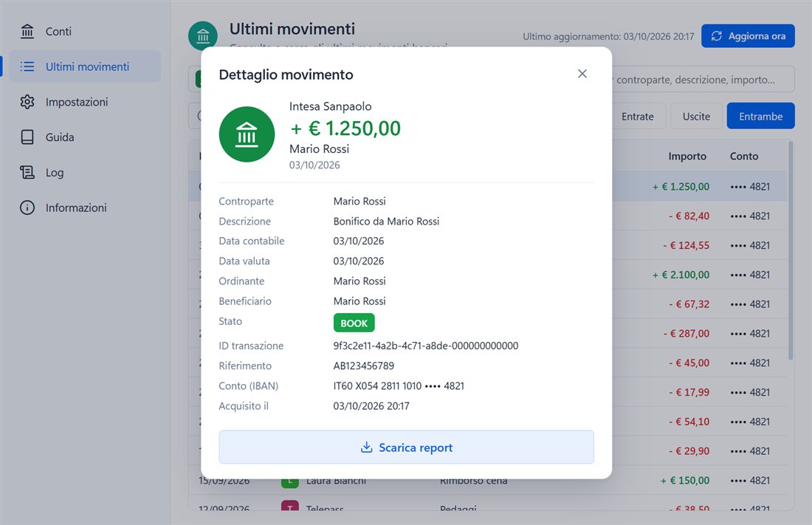Click the transaction ID value 9f3c2e11-4a2b
812x525 pixels.
[x=426, y=346]
